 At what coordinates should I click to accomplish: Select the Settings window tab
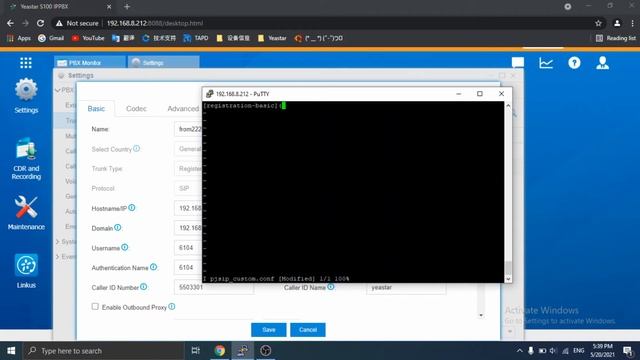tap(163, 62)
